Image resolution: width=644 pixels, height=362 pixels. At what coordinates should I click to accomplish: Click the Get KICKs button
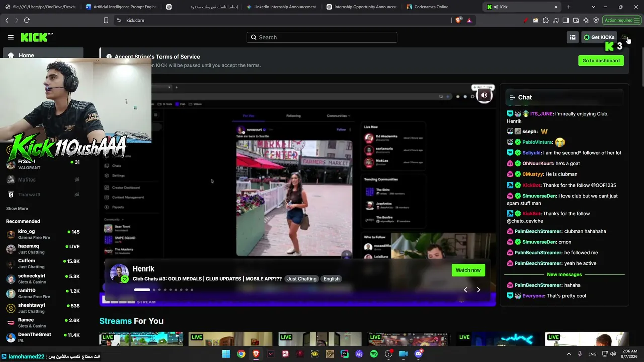click(599, 37)
